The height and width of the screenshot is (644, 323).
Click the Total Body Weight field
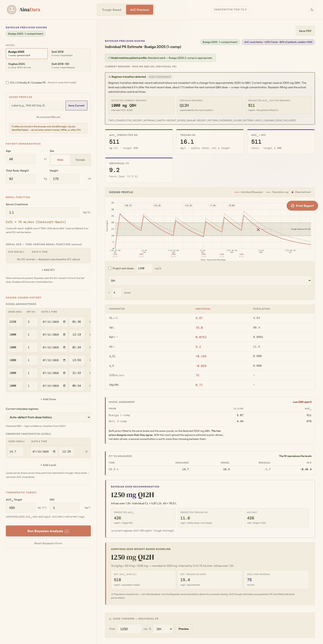point(21,179)
